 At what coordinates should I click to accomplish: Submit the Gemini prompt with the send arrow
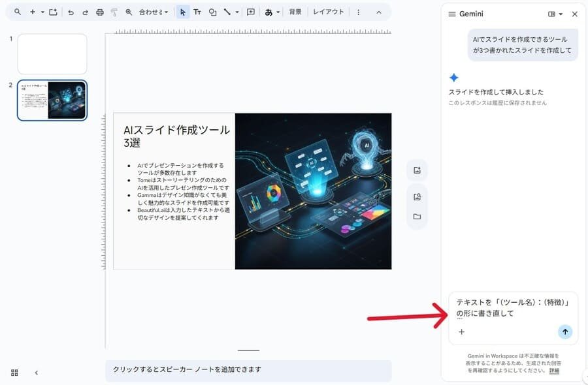[x=564, y=331]
